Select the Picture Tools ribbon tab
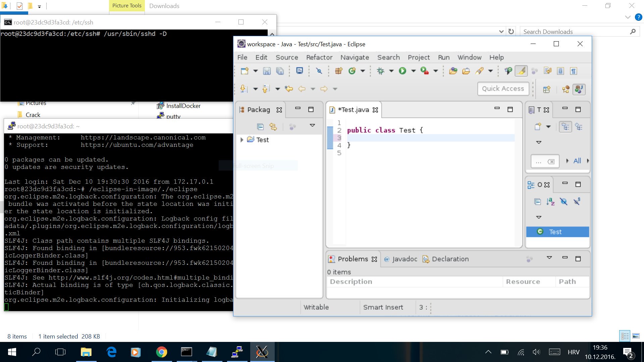644x362 pixels. pyautogui.click(x=127, y=6)
